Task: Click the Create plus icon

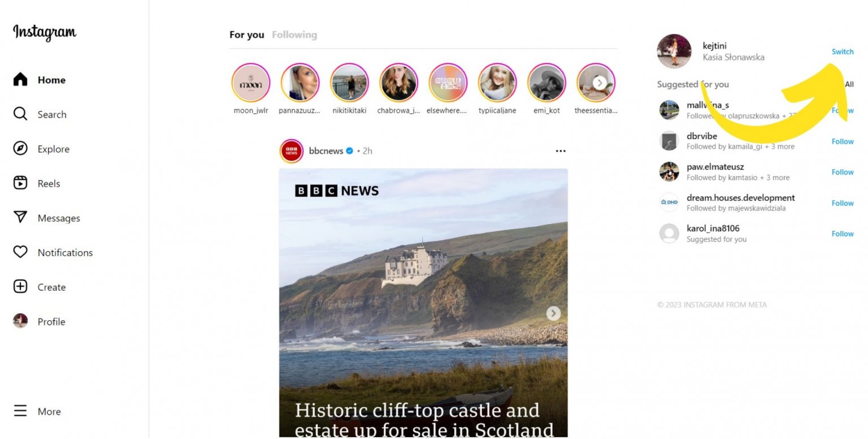Action: click(x=20, y=287)
